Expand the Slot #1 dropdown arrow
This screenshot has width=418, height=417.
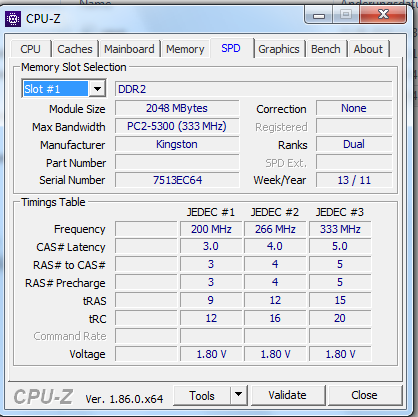pos(97,89)
